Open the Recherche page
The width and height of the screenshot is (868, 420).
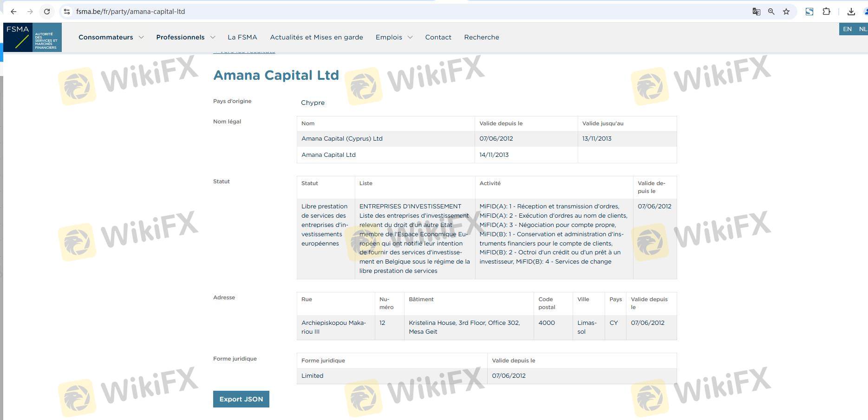point(482,37)
